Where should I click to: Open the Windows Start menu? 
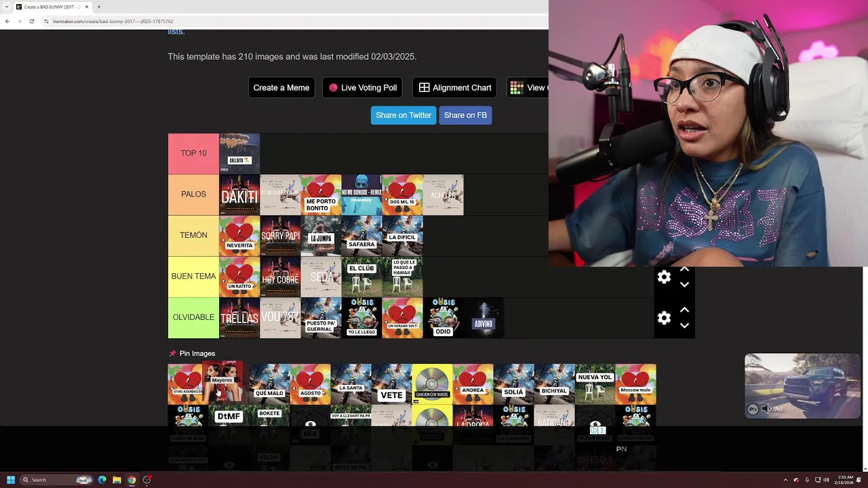(11, 480)
